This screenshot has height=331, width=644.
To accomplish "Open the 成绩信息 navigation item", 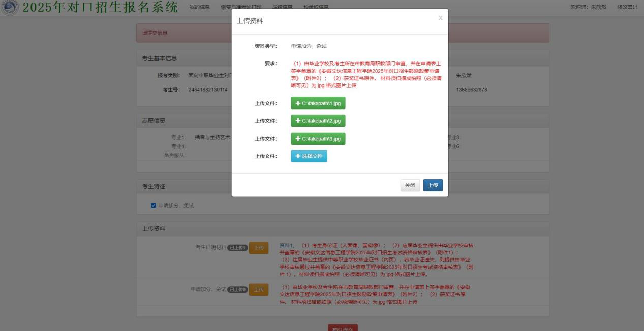I will pos(282,7).
